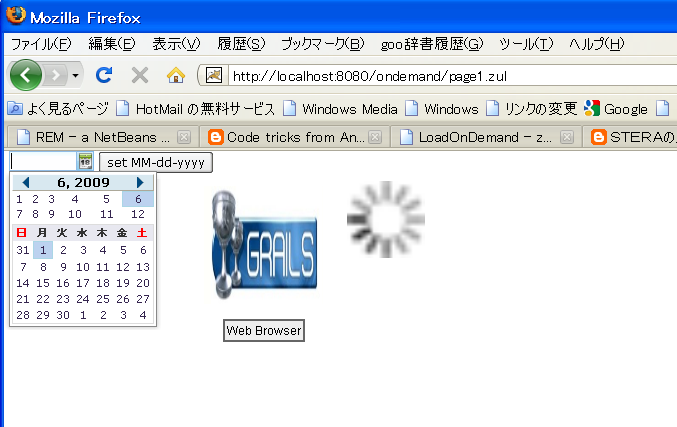This screenshot has height=427, width=677.
Task: Open the goo辞書履歴(G) menu
Action: pos(432,44)
